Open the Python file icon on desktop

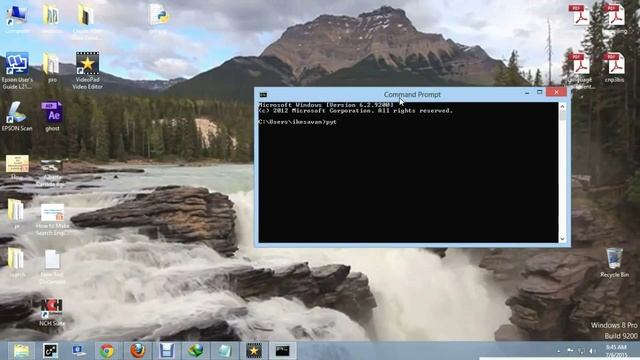click(x=158, y=18)
